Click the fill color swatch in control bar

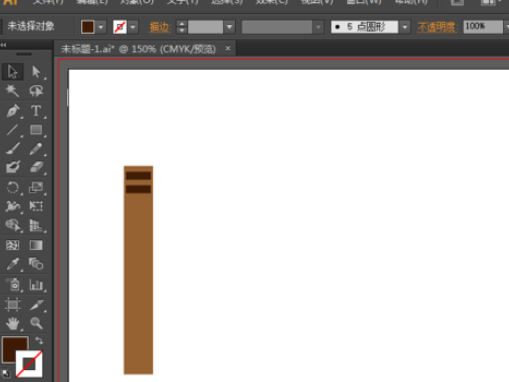point(87,27)
